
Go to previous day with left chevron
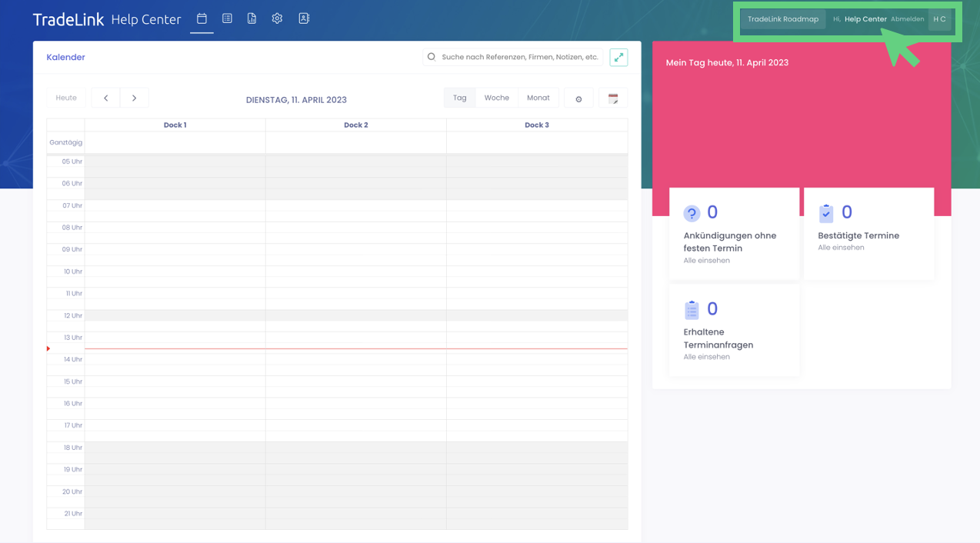tap(106, 98)
